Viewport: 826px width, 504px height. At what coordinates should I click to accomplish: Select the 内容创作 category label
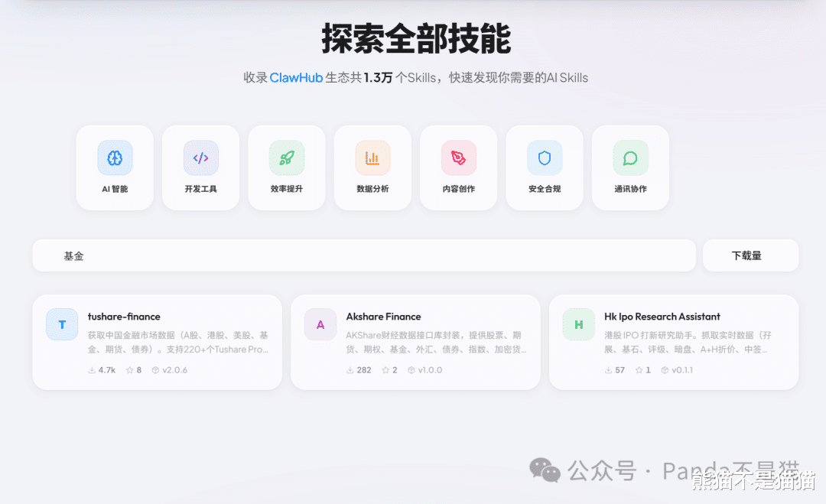tap(458, 189)
